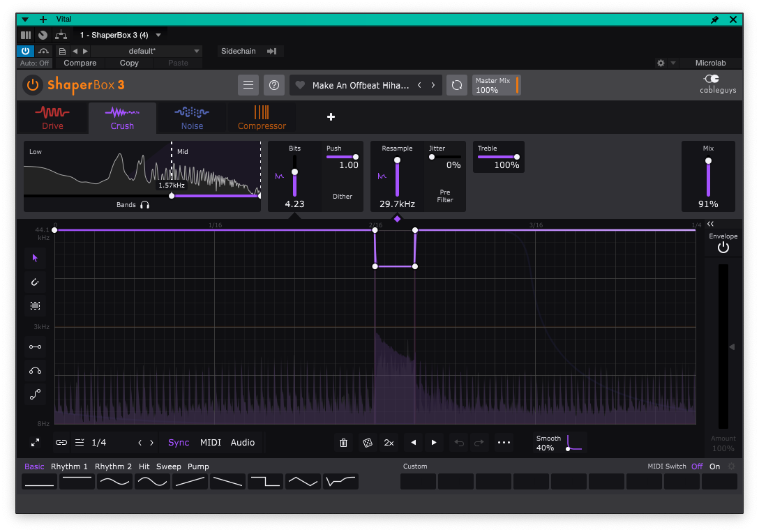Open the three-dots more options menu
Image resolution: width=759 pixels, height=532 pixels.
tap(504, 443)
